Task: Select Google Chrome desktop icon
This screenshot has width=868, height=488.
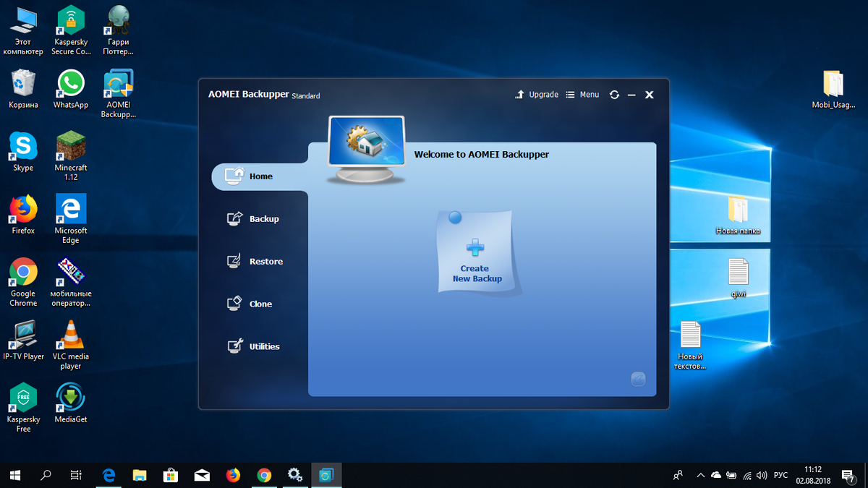Action: (23, 283)
